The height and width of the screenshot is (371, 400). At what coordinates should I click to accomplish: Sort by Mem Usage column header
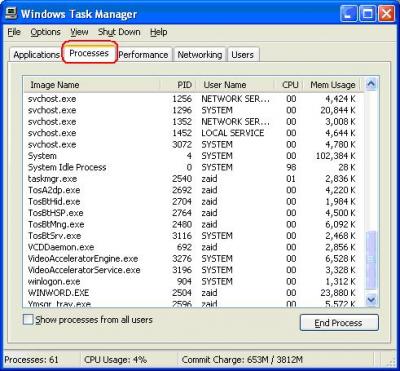point(332,85)
